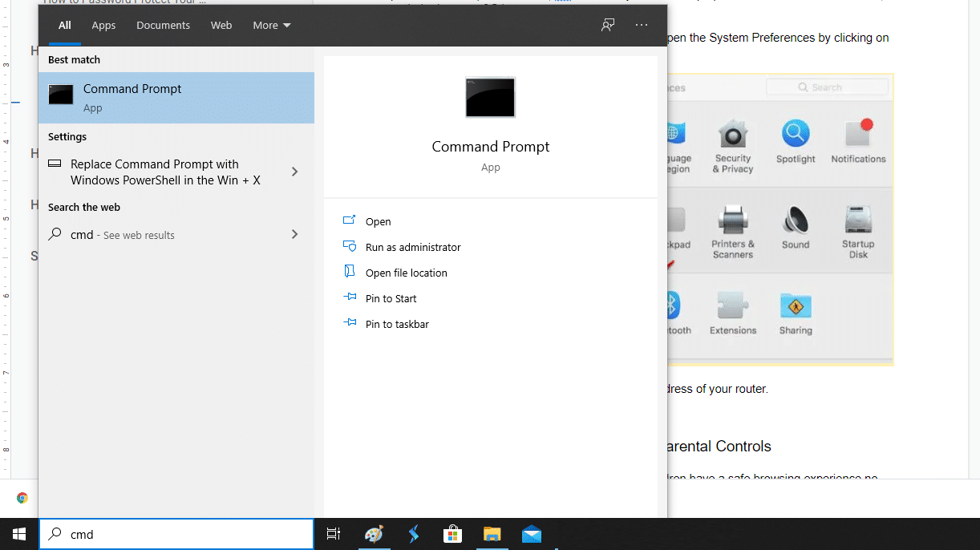Switch to the Apps search tab
The height and width of the screenshot is (550, 980).
[103, 25]
